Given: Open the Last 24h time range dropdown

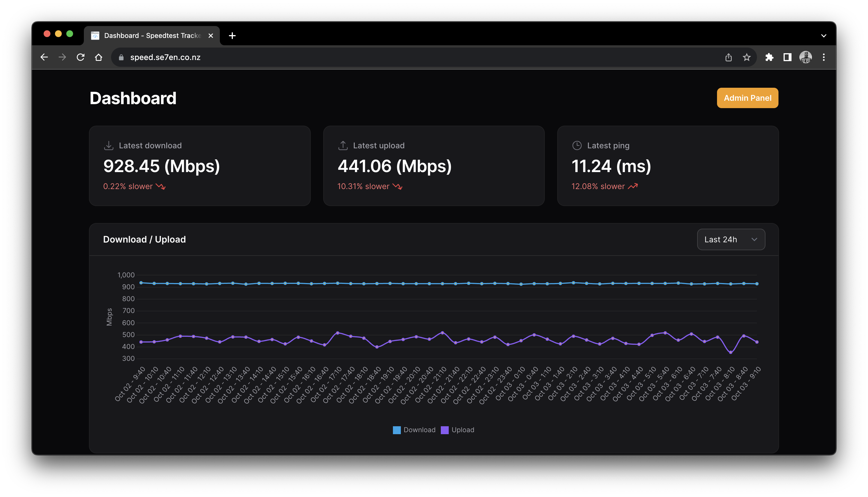Looking at the screenshot, I should [x=731, y=239].
